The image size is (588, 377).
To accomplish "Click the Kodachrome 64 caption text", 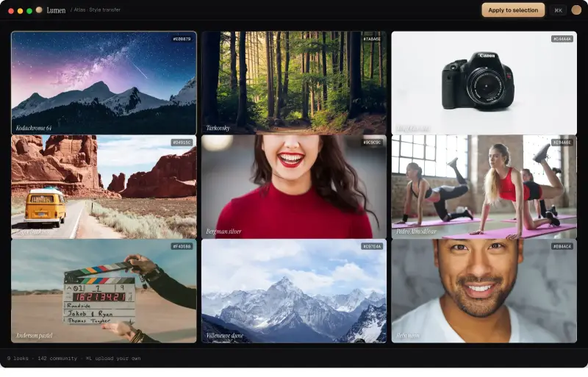I will click(x=34, y=128).
